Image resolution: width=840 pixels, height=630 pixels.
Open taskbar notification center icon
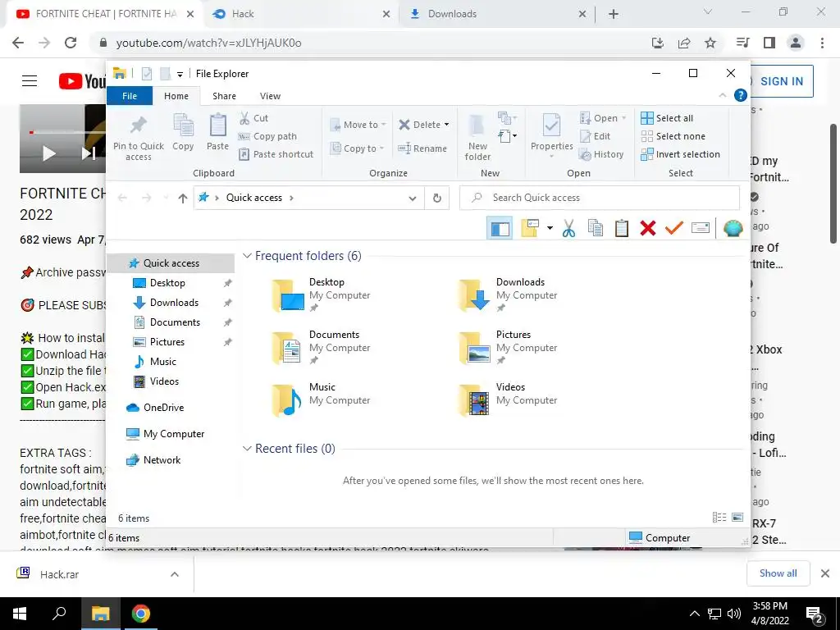(x=815, y=615)
